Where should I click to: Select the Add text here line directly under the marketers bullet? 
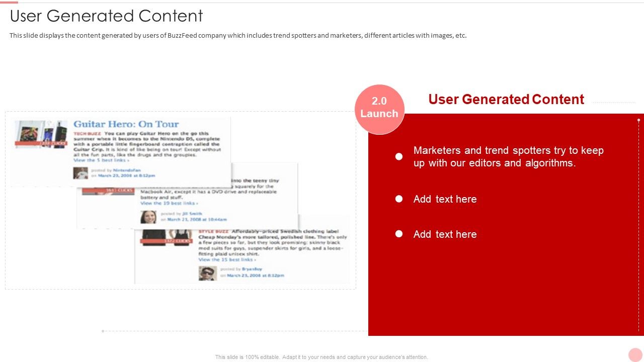tap(445, 199)
